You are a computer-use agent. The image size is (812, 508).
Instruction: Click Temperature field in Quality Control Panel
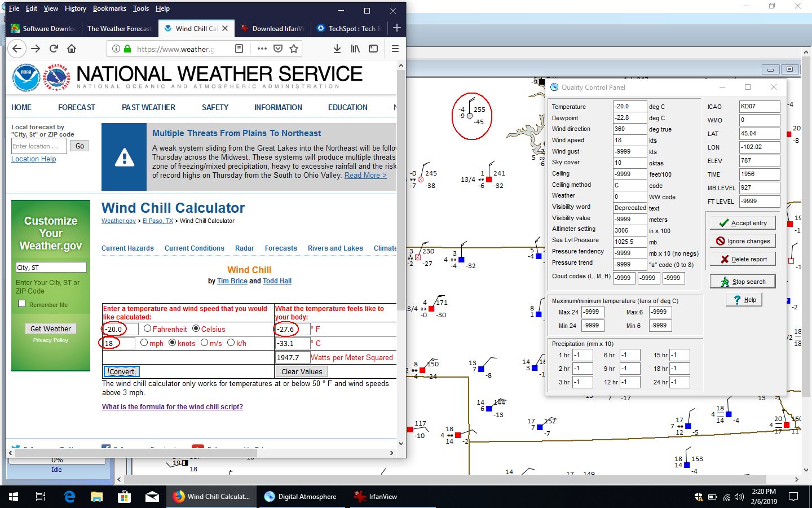630,106
